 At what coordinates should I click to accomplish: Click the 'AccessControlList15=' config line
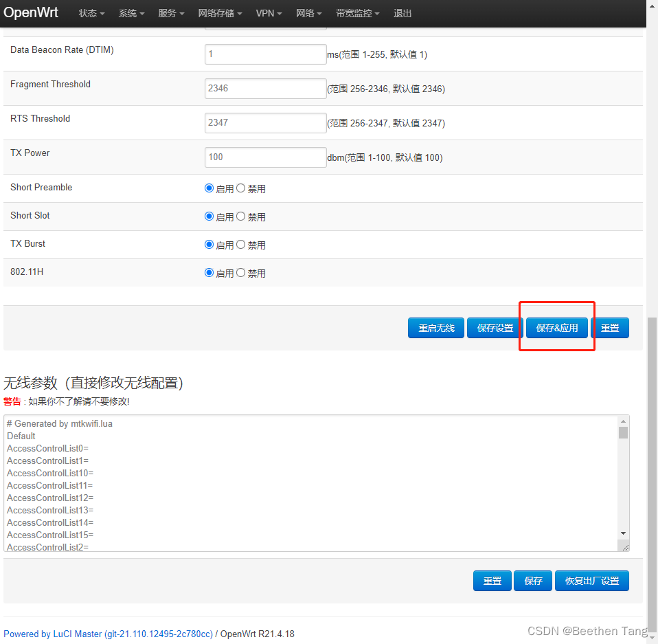coord(50,535)
